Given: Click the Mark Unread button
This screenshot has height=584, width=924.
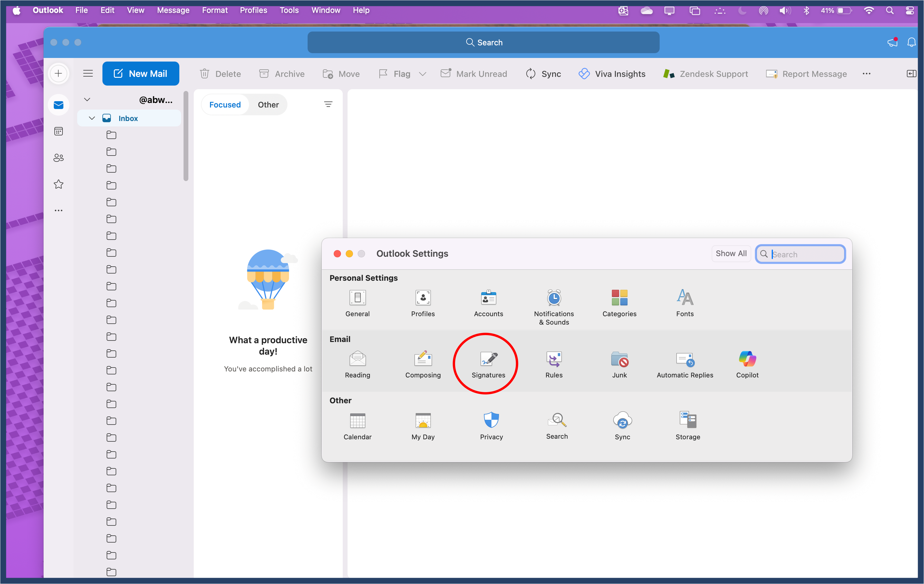Looking at the screenshot, I should click(x=473, y=74).
